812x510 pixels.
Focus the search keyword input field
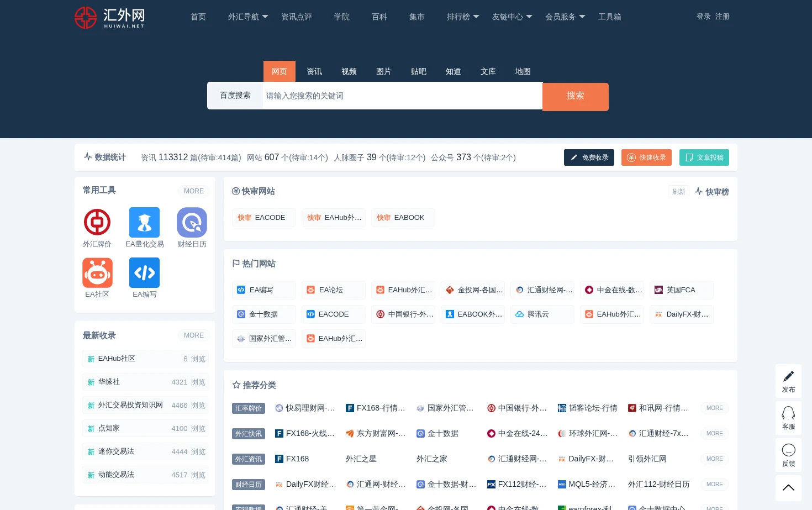tap(403, 96)
